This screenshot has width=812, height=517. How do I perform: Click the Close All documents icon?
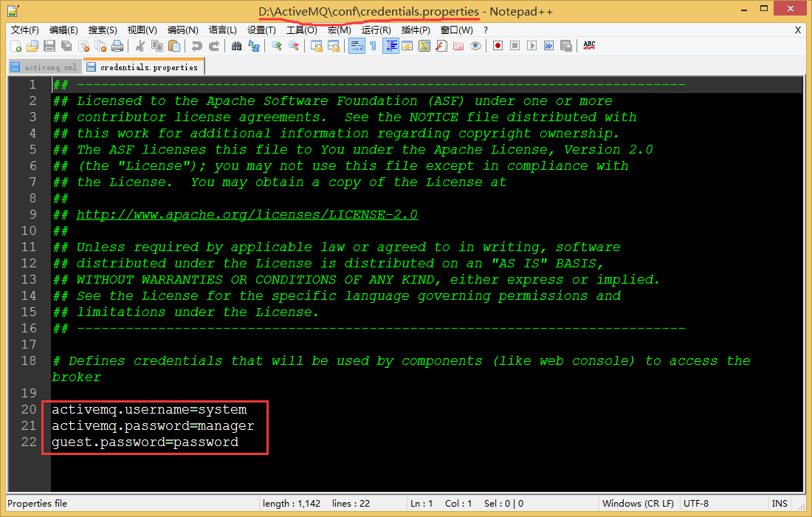tap(100, 46)
